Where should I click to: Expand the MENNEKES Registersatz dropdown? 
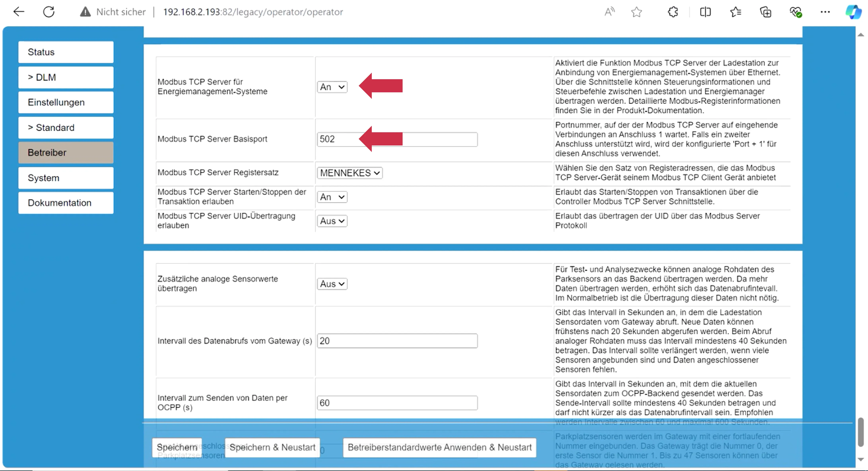[350, 173]
